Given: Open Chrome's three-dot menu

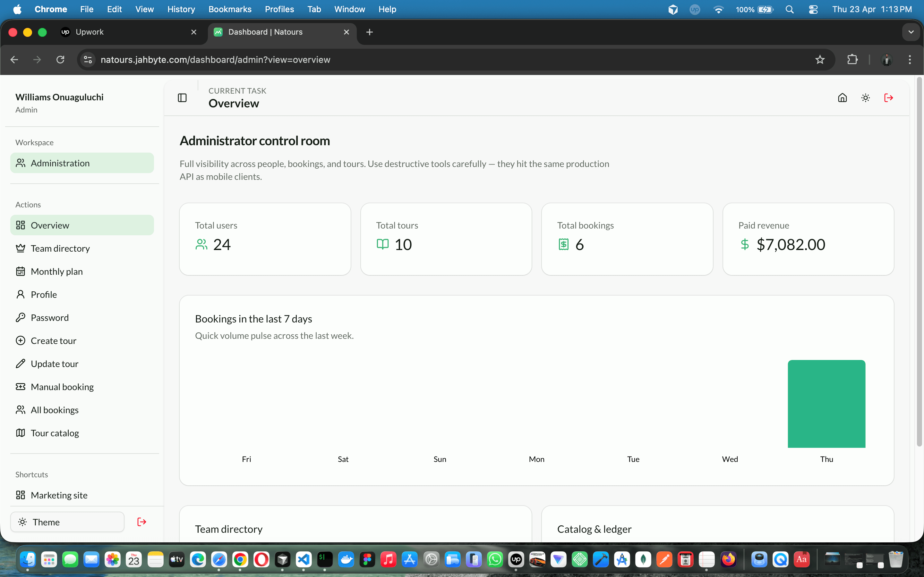Looking at the screenshot, I should point(910,60).
